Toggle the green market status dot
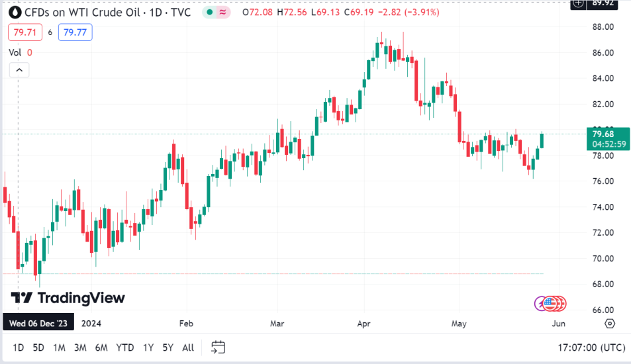 pyautogui.click(x=209, y=12)
